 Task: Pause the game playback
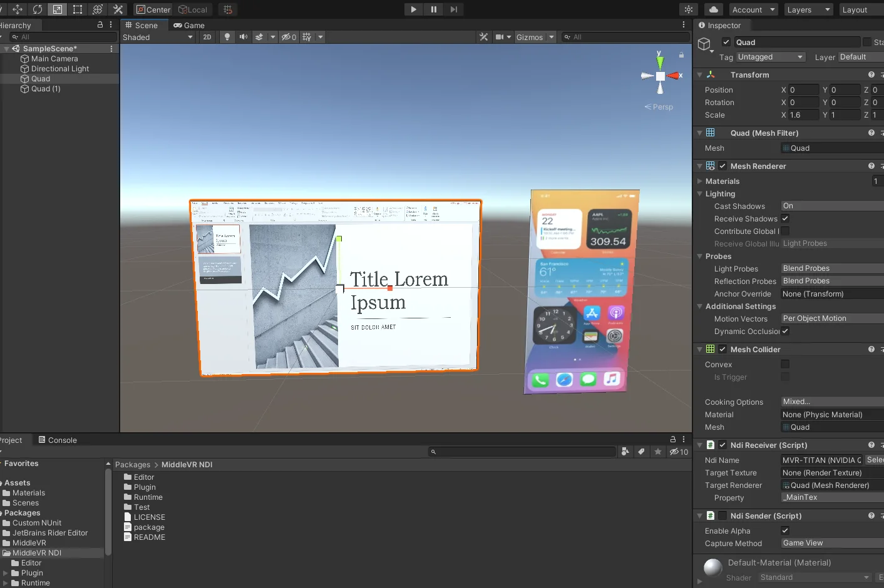pyautogui.click(x=433, y=9)
